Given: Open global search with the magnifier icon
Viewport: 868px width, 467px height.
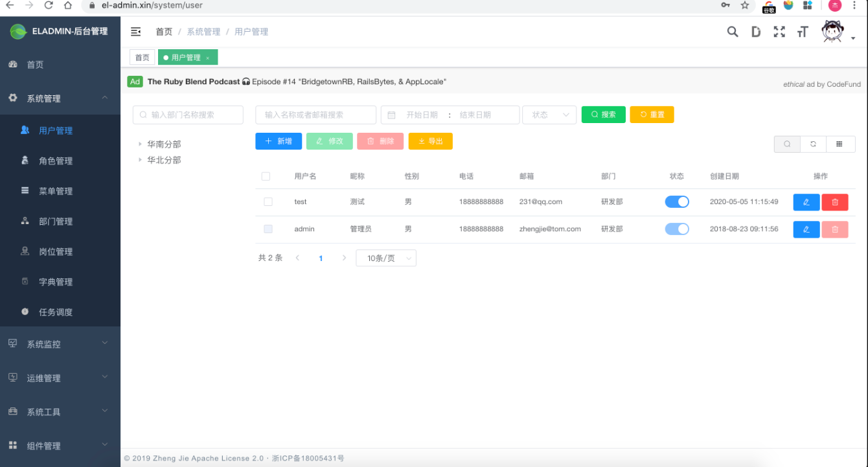Looking at the screenshot, I should [x=732, y=30].
